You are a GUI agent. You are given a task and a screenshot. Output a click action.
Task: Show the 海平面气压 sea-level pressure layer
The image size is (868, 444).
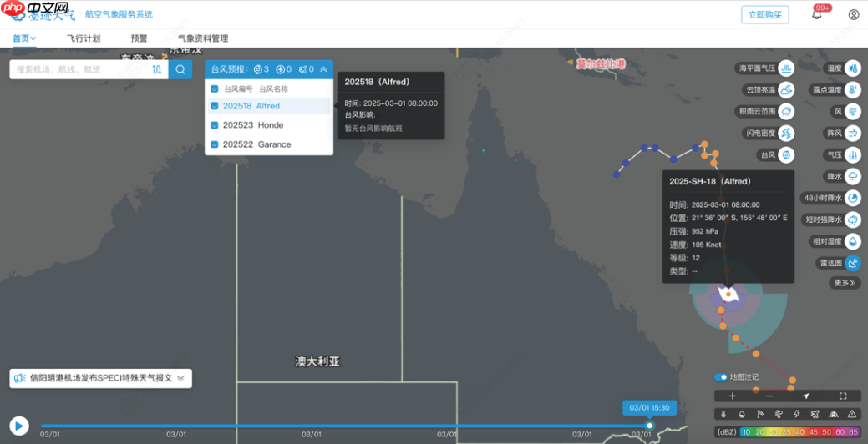pos(786,68)
